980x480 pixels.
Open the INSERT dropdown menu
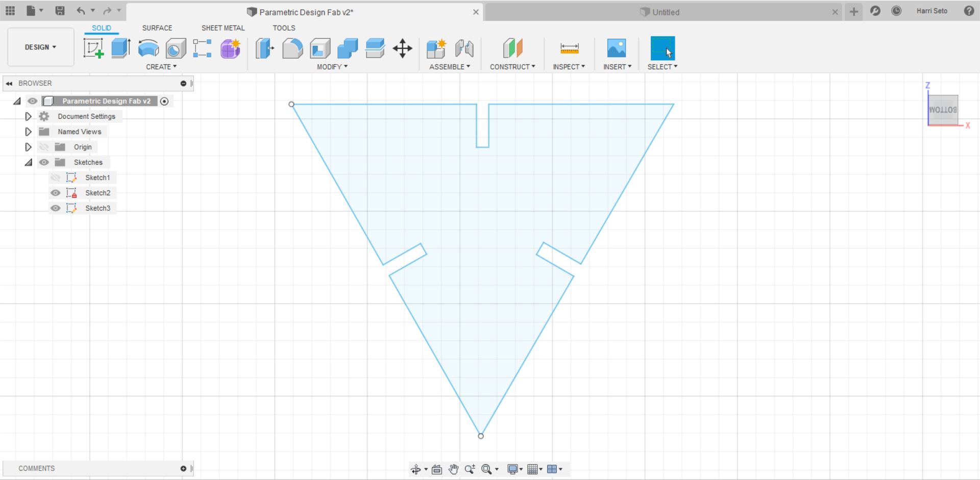pos(618,67)
